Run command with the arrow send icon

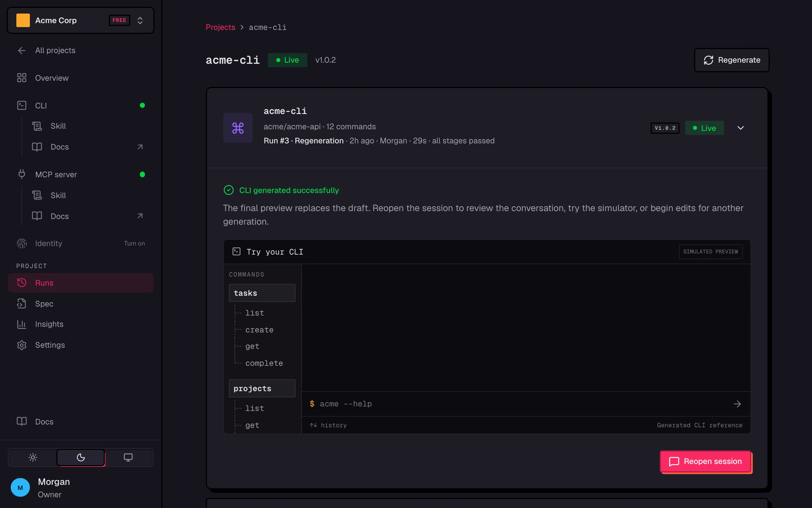[x=737, y=404]
